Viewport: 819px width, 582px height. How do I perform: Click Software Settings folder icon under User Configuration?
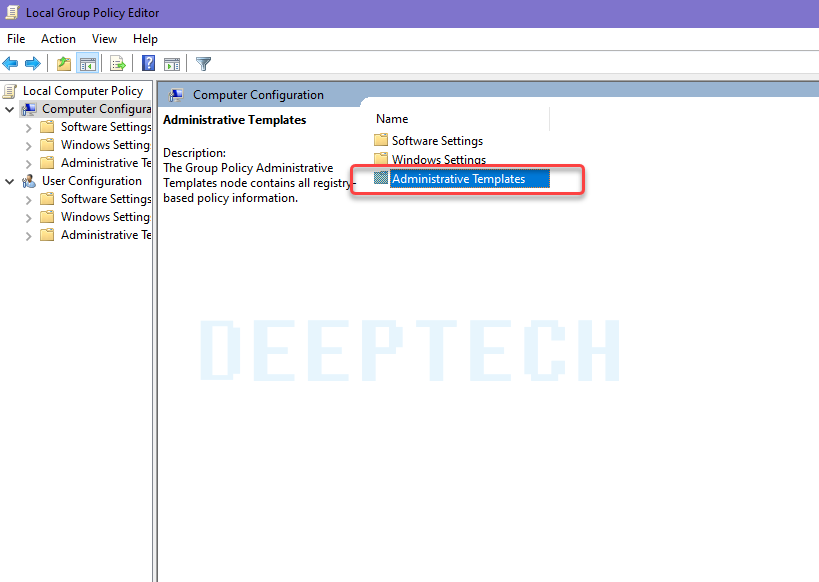(x=47, y=199)
